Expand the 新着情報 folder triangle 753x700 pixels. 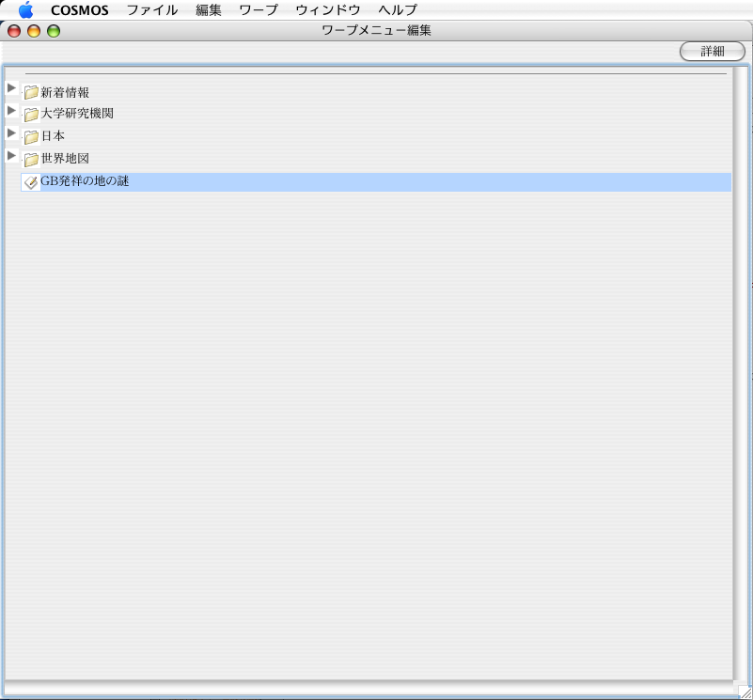click(x=11, y=88)
